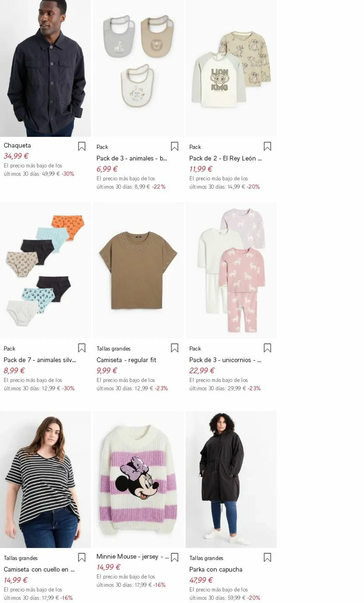Bookmark the Chaqueta jacket item

click(x=82, y=146)
